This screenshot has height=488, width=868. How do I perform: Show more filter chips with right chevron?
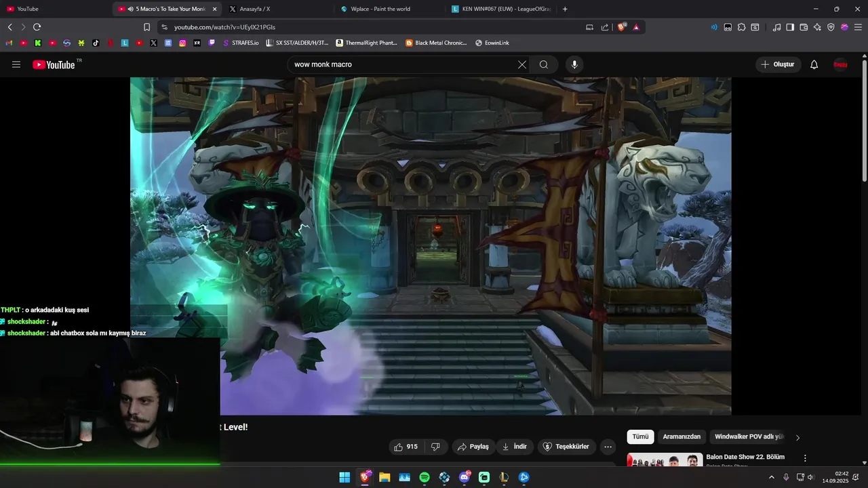[x=797, y=437]
